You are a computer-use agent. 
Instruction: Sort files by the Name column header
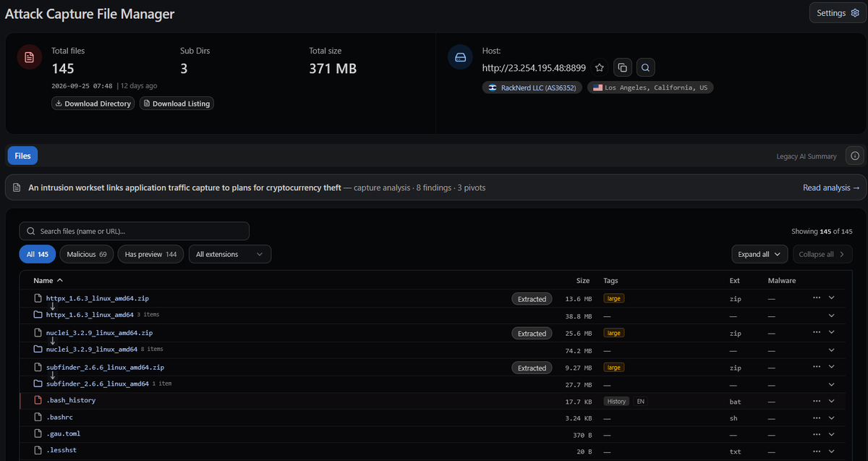48,280
